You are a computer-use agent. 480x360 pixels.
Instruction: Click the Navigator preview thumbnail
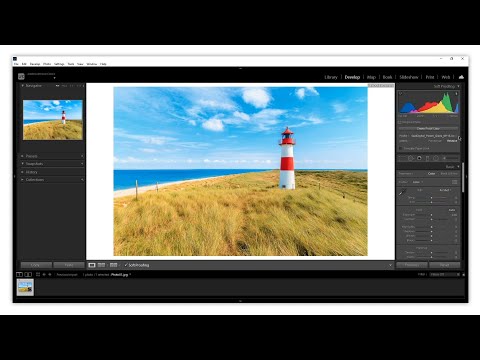point(53,120)
